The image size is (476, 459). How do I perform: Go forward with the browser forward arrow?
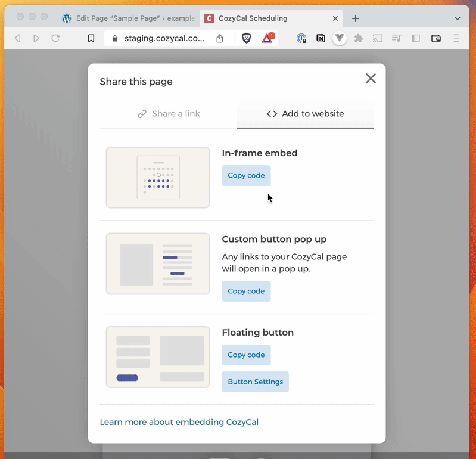[36, 38]
